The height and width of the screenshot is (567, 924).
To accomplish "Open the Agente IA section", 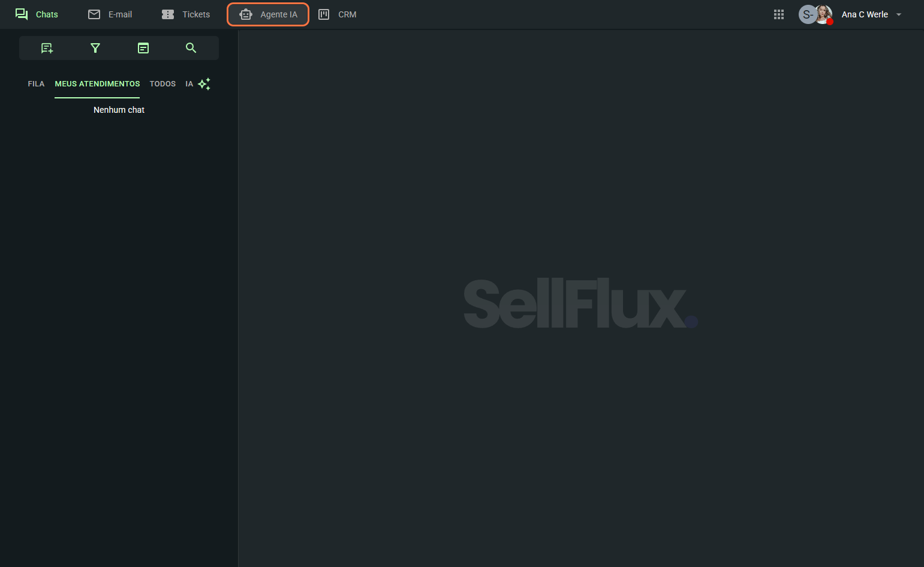I will 268,14.
